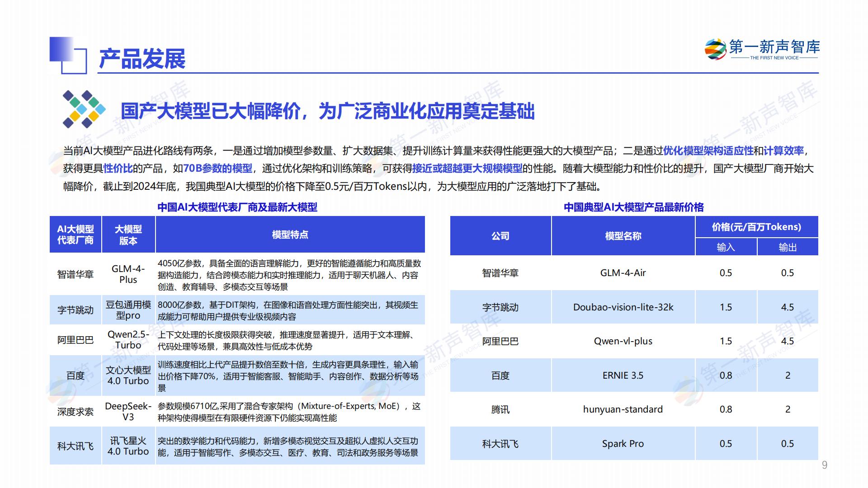Click highlighted text 接近或超越更大规模模型
The height and width of the screenshot is (488, 868).
[467, 169]
